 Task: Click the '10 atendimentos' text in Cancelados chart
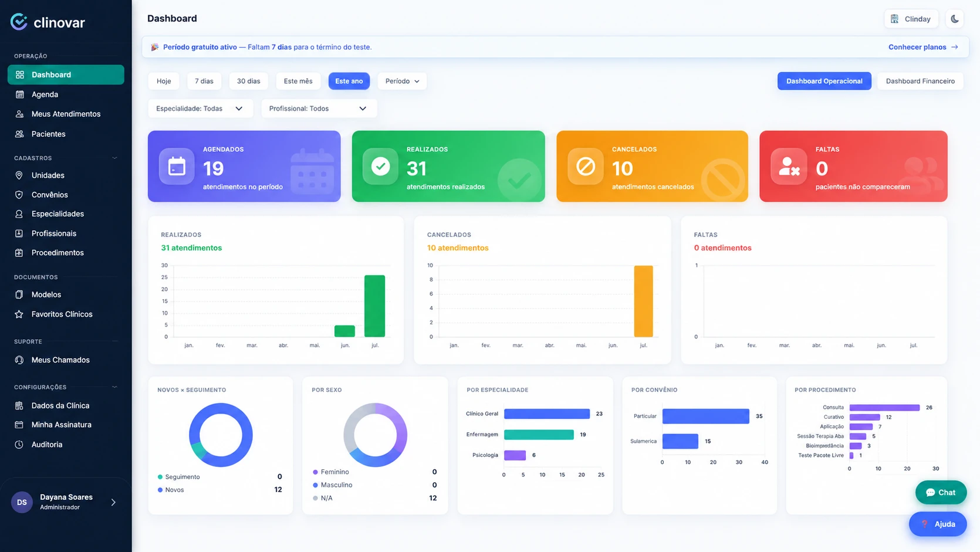tap(458, 248)
